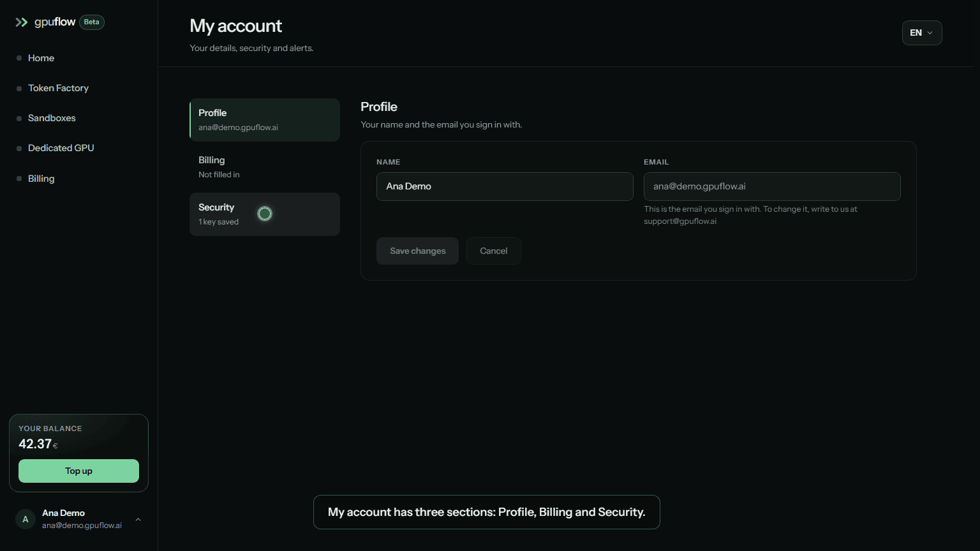Click the gpuflow double-chevron logo icon
Screen dimensions: 980x551
pos(22,22)
